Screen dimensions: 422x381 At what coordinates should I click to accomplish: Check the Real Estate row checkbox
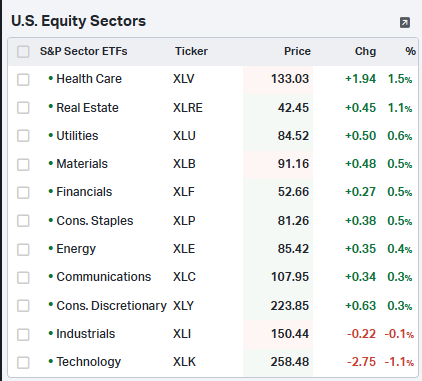[x=23, y=108]
